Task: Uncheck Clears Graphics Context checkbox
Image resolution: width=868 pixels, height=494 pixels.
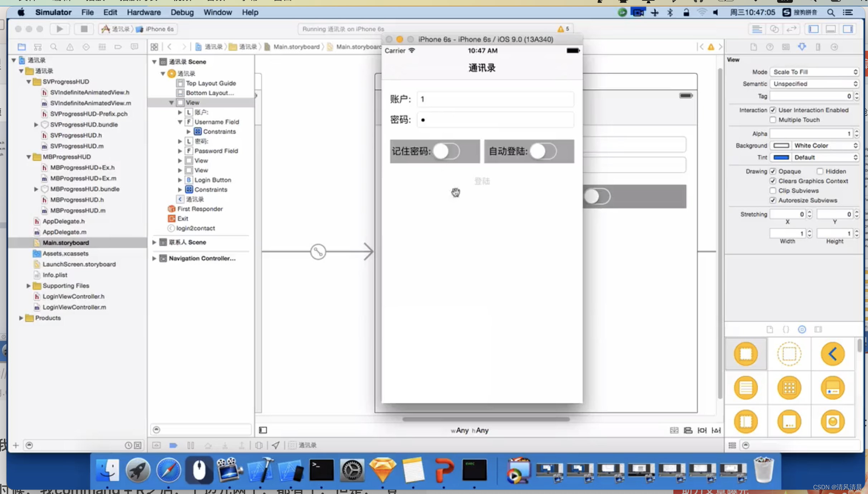Action: pyautogui.click(x=773, y=181)
